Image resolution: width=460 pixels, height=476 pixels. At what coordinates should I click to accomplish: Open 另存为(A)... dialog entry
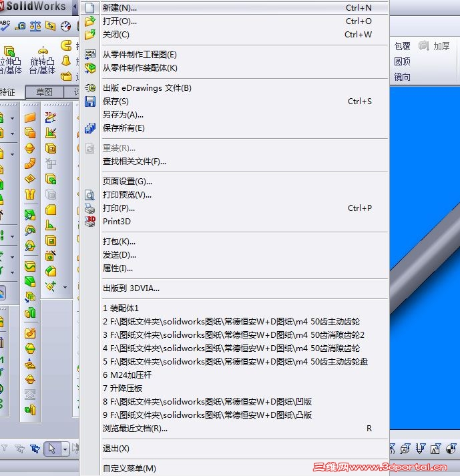pos(235,115)
